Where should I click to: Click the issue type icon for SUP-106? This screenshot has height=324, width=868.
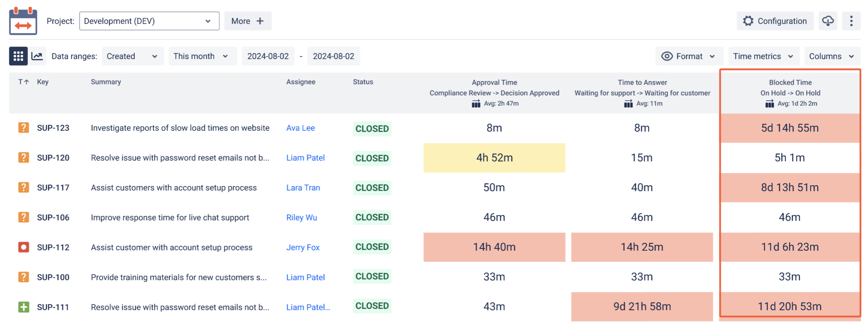tap(24, 217)
